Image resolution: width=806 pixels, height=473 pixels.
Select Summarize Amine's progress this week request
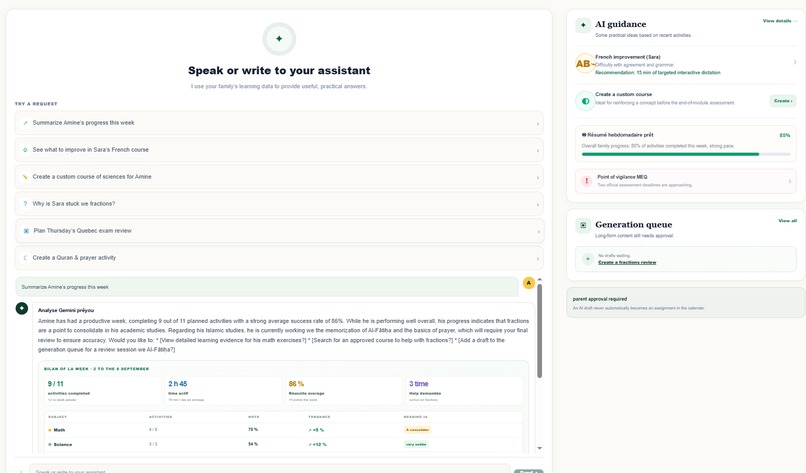pos(279,123)
